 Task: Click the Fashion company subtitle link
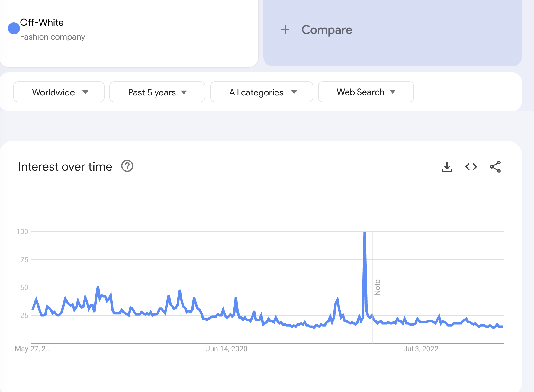coord(53,37)
